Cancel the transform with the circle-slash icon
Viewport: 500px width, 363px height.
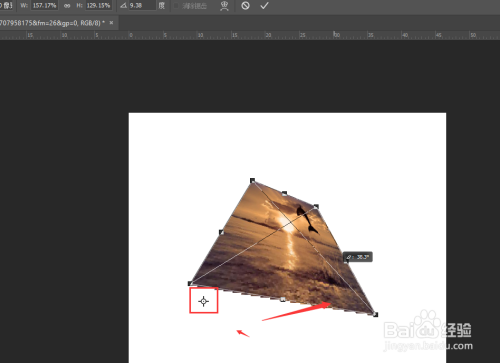245,6
